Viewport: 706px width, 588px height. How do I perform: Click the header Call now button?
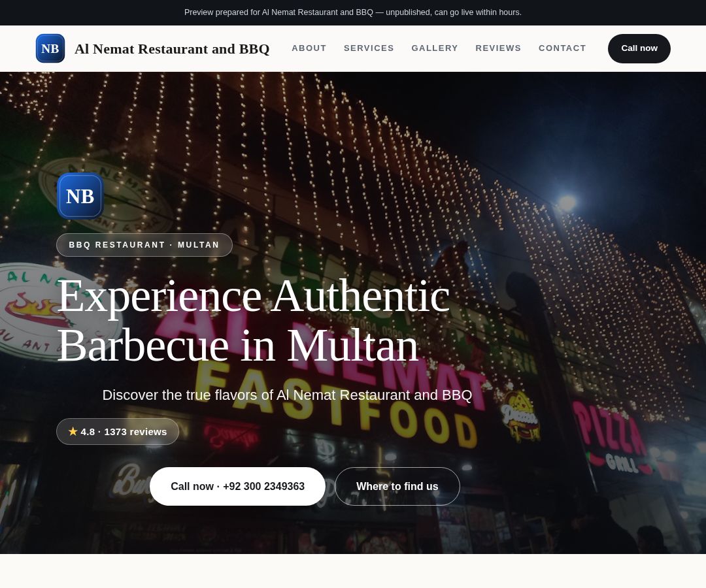[639, 48]
